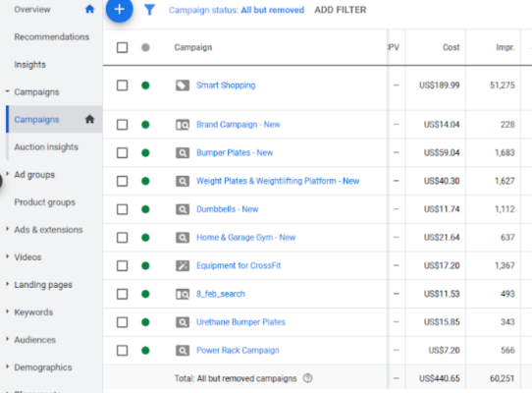532x393 pixels.
Task: Open Product groups in the sidebar
Action: [x=44, y=202]
